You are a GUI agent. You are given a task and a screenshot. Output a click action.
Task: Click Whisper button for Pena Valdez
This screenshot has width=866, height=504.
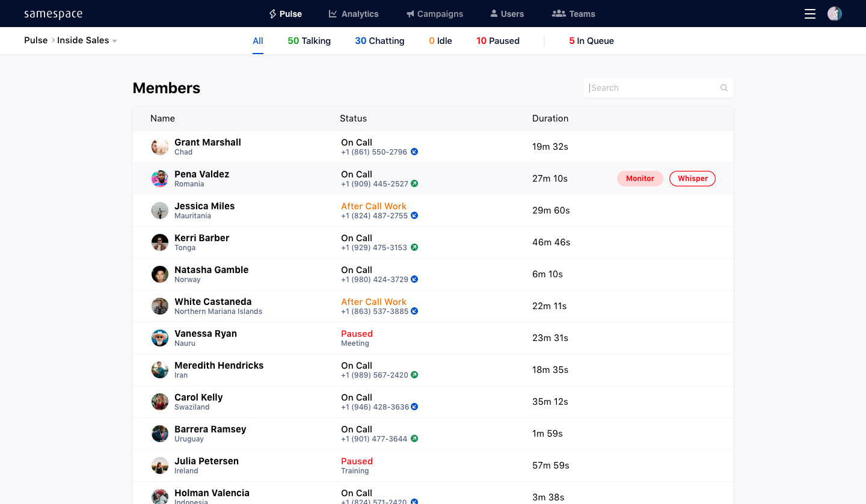coord(692,179)
